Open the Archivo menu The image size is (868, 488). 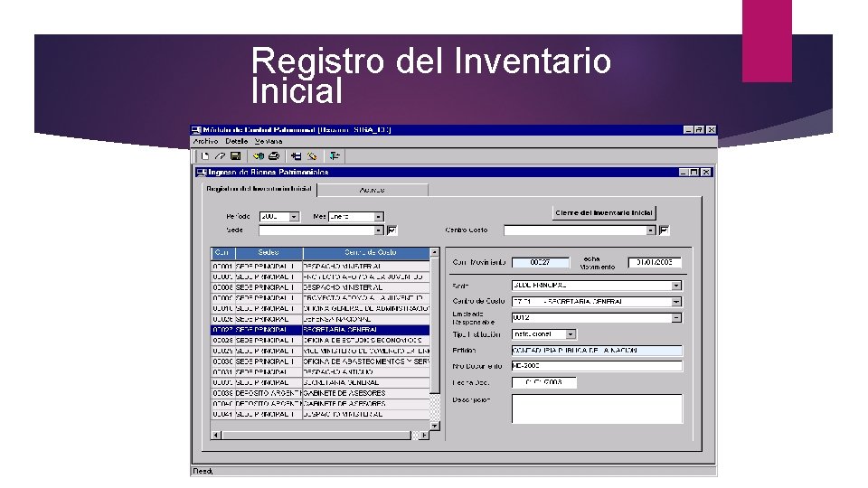[x=205, y=142]
